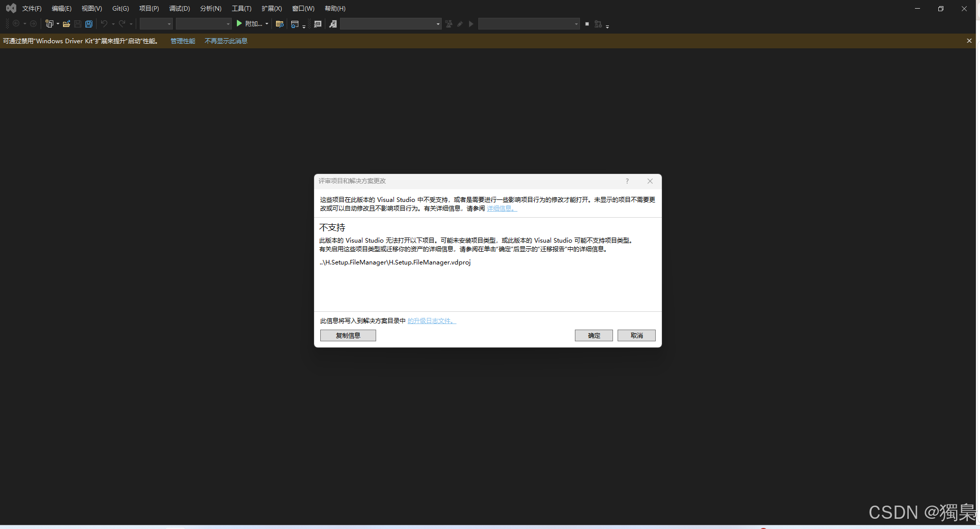Click the navigate forward arrow icon
Screen dimensions: 980x529
click(x=34, y=24)
